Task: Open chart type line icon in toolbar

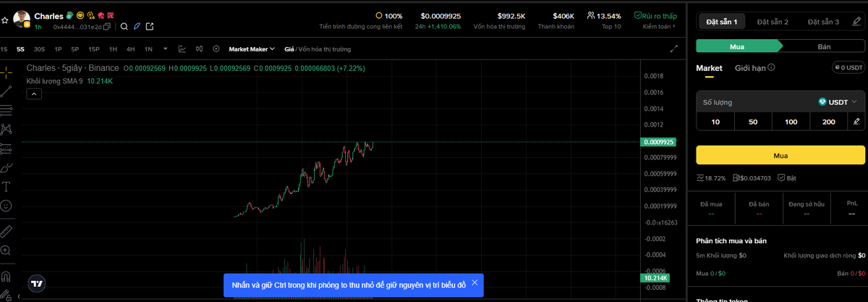Action: [x=182, y=49]
